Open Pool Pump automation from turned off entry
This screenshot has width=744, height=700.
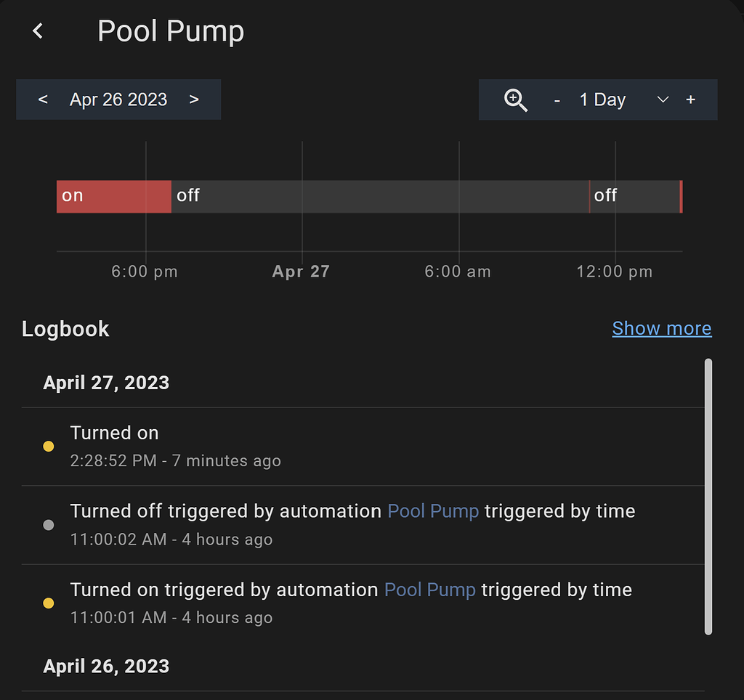(x=433, y=510)
